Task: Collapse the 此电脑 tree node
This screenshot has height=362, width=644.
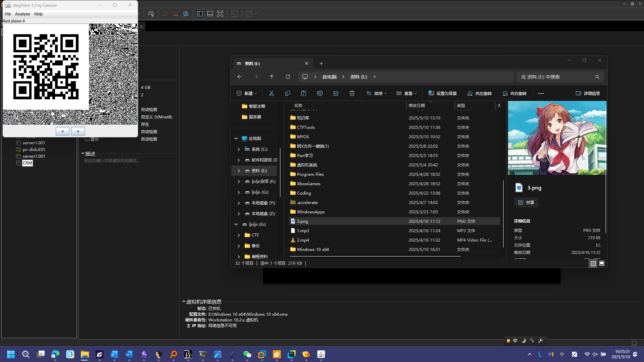Action: click(x=236, y=138)
